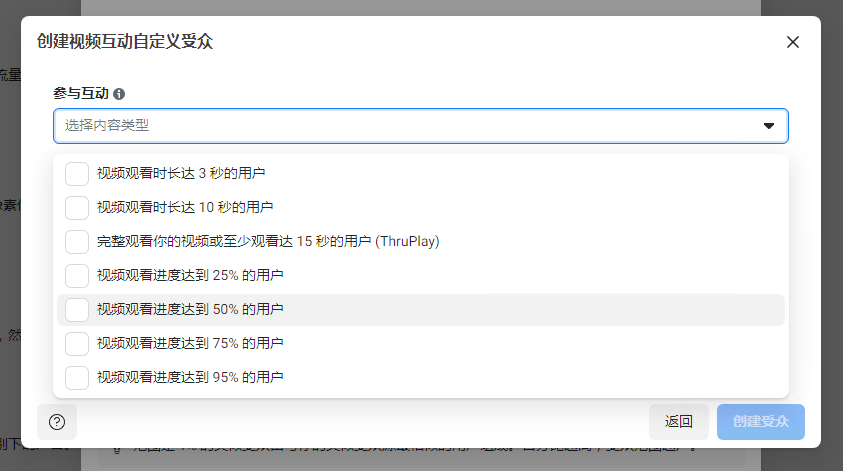The height and width of the screenshot is (471, 843).
Task: Click the dropdown caret arrow icon
Action: pos(769,126)
